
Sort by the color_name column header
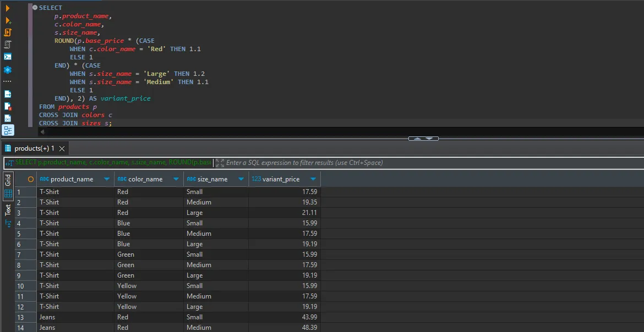point(145,179)
